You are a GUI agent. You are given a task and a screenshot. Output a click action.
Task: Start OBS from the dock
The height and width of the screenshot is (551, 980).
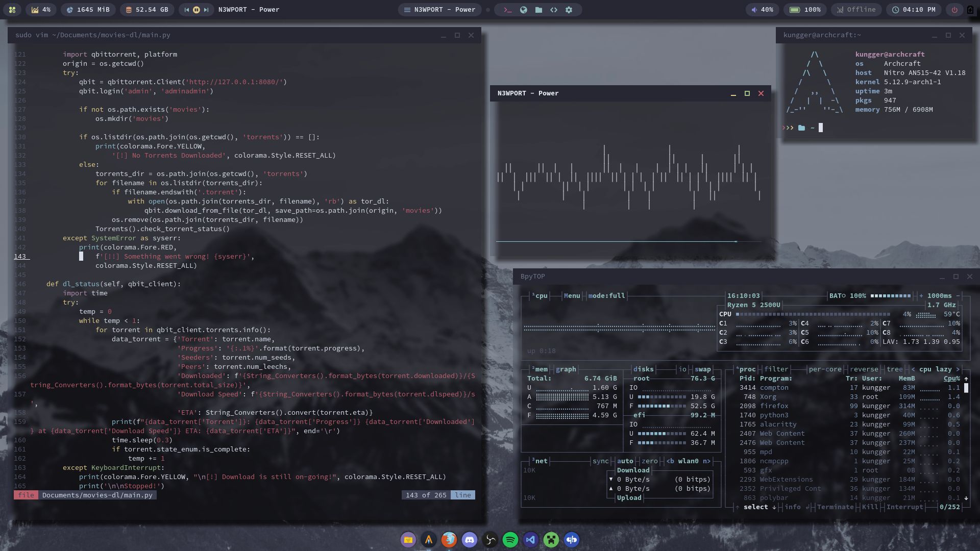(x=489, y=539)
